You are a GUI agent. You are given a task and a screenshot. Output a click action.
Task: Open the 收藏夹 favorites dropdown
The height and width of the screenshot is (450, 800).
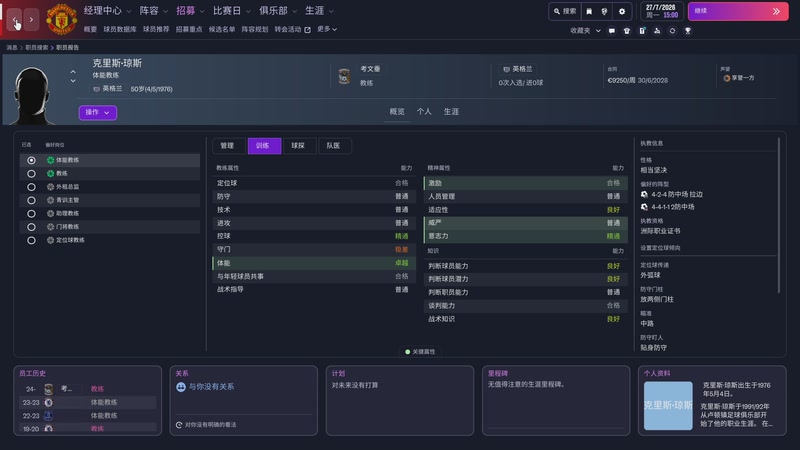585,31
